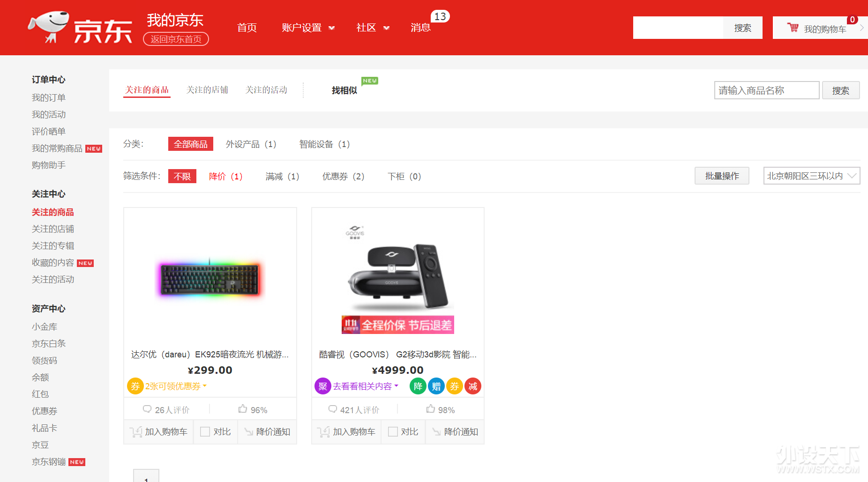868x482 pixels.
Task: Open 小金库 in sidebar
Action: coord(45,326)
